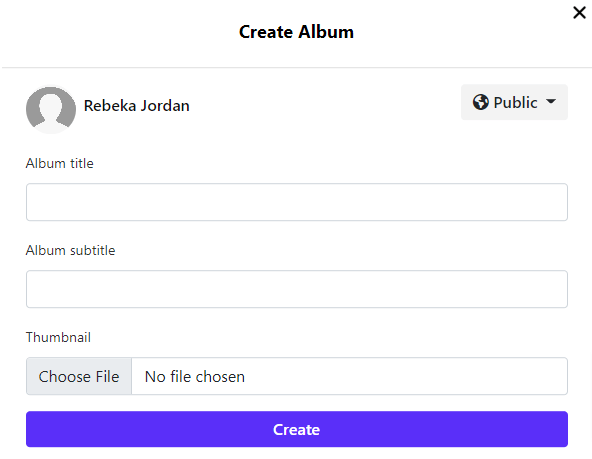This screenshot has height=459, width=592.
Task: Place the cursor in the empty box under Album title
Action: (297, 202)
